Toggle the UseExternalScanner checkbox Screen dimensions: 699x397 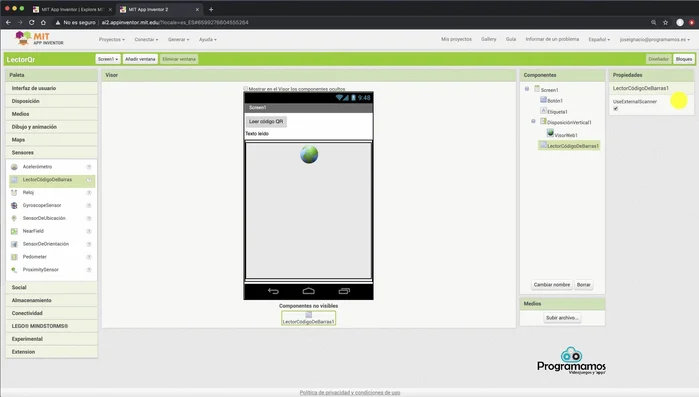pyautogui.click(x=616, y=109)
